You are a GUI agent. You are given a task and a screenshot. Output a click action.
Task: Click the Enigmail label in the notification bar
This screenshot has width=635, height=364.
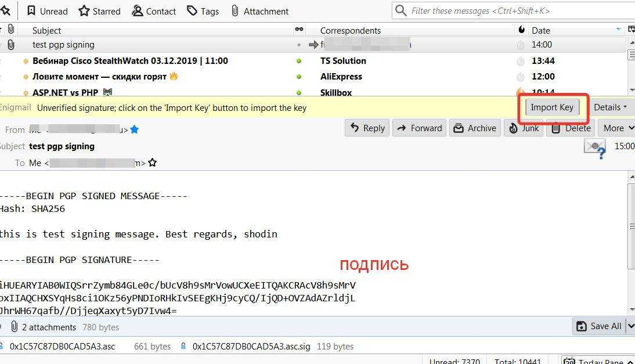click(16, 107)
